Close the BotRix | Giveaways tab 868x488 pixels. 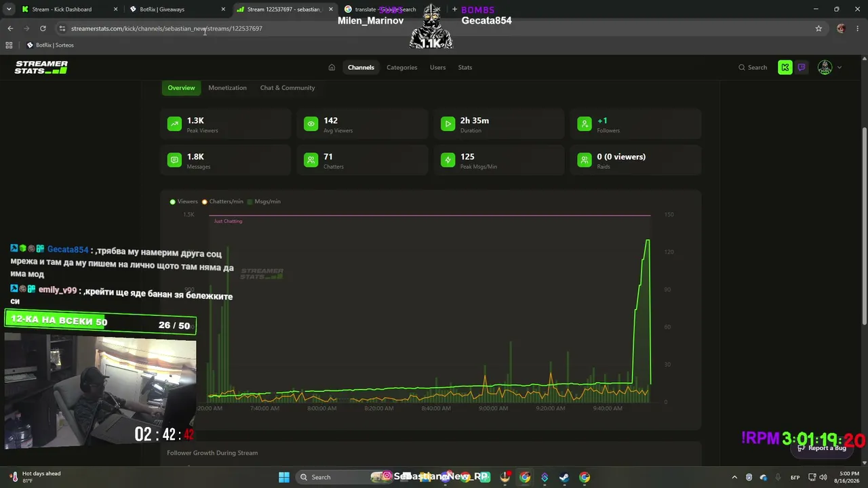coord(223,9)
